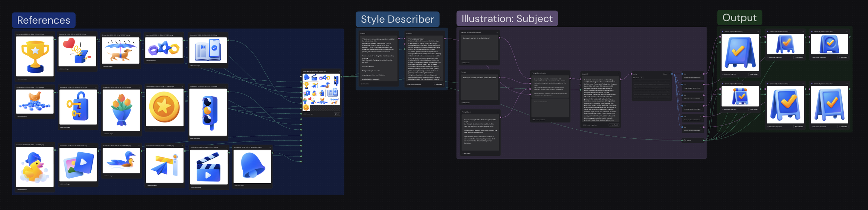Select the Output group label
868x210 pixels.
pyautogui.click(x=739, y=17)
